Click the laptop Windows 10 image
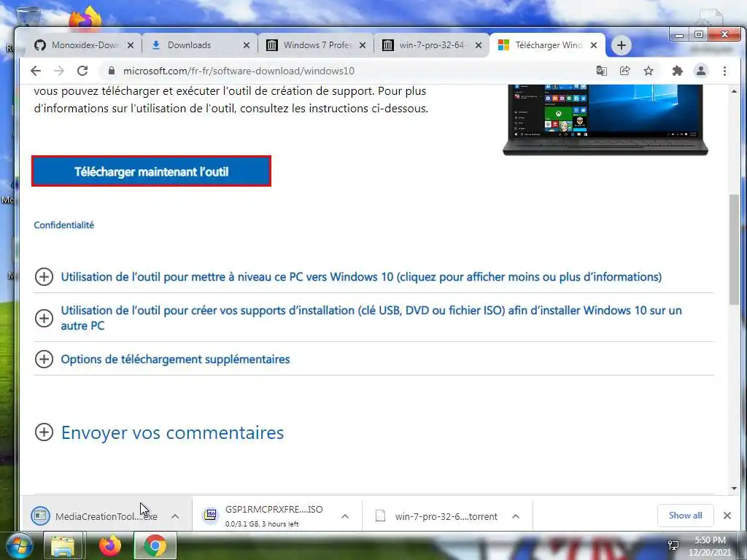Screen dimensions: 747x560 [x=605, y=120]
